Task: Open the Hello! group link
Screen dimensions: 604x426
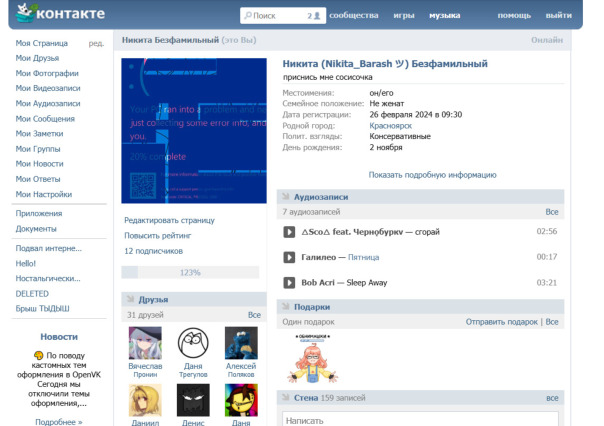Action: 25,263
